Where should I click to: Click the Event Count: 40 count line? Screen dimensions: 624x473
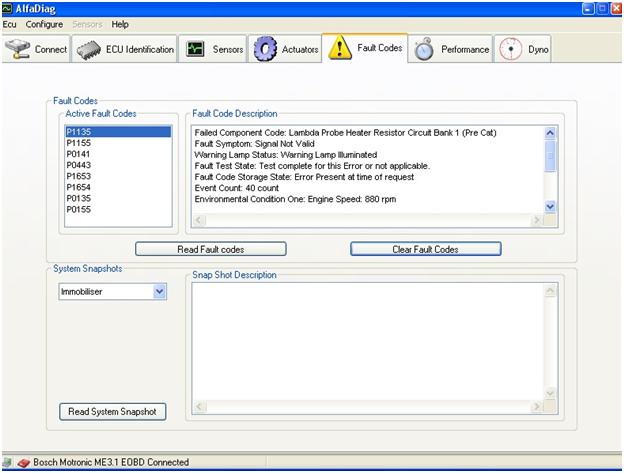236,188
